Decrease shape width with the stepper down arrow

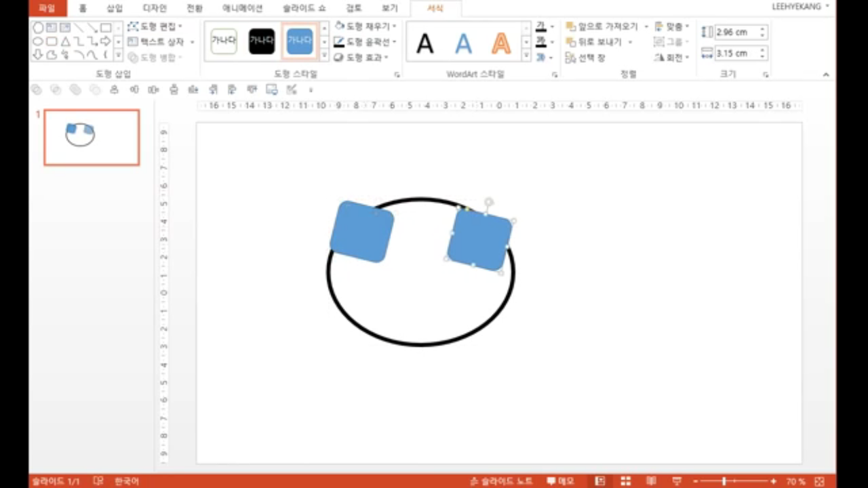(763, 56)
